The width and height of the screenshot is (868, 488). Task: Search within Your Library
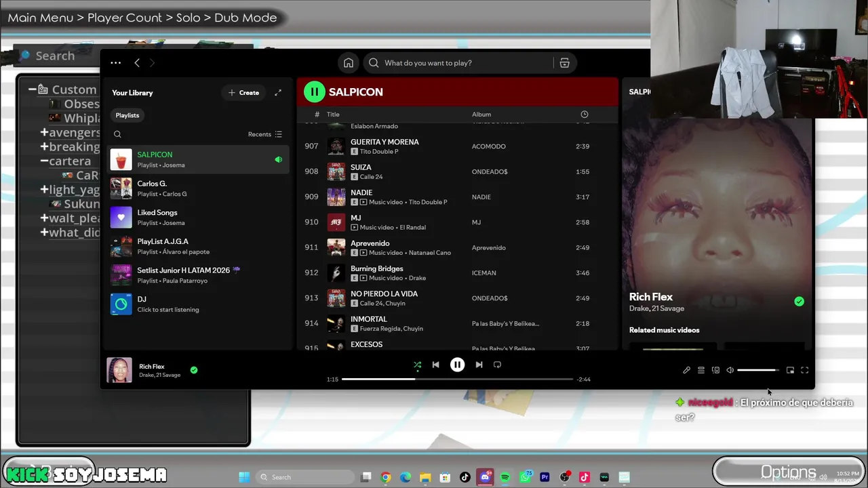point(117,134)
